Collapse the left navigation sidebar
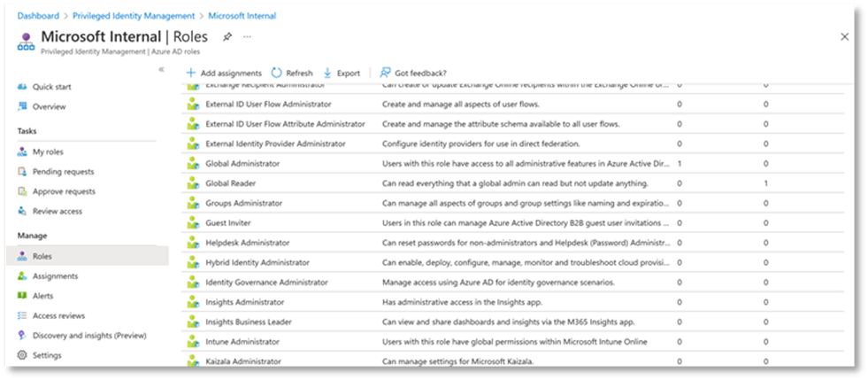The image size is (868, 380). click(x=161, y=69)
